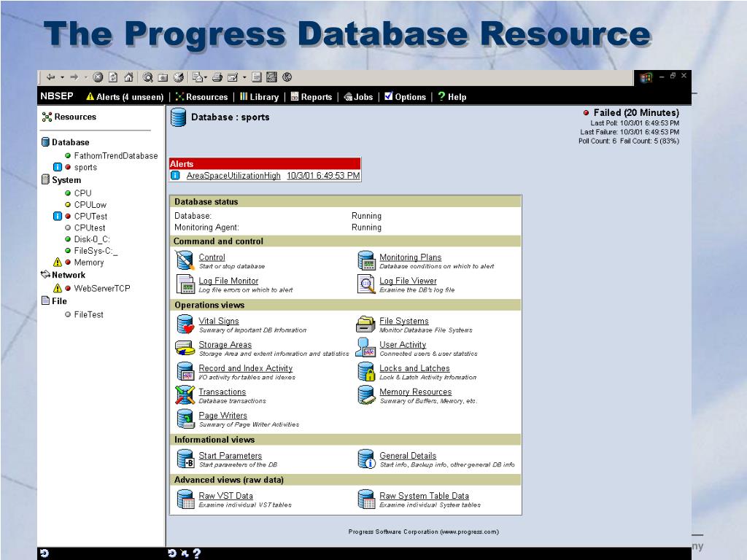Click the System category heading

tap(66, 180)
